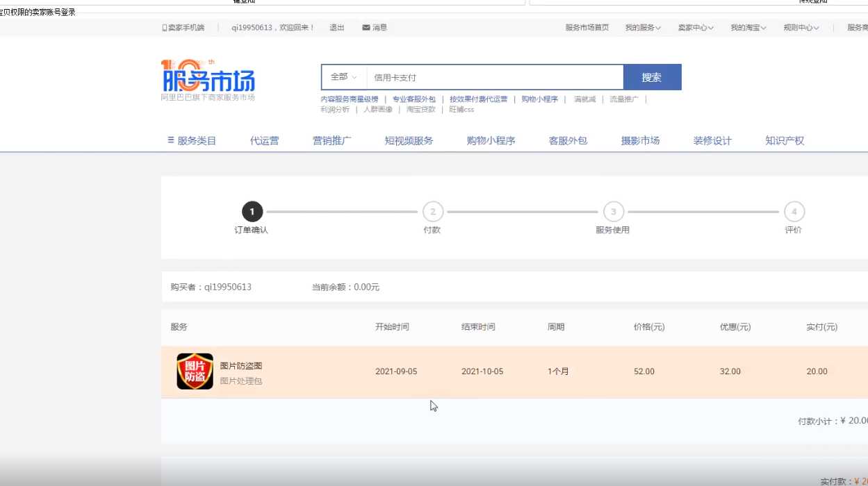Select the 短视频服务 nav tab
The height and width of the screenshot is (486, 868).
click(409, 140)
